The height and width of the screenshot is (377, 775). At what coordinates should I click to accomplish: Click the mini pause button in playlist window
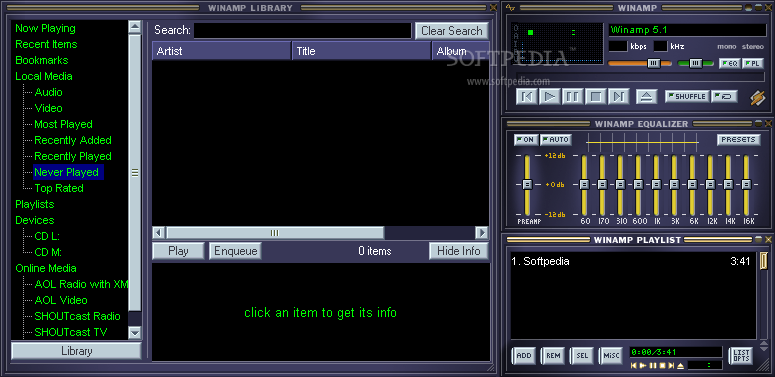652,366
